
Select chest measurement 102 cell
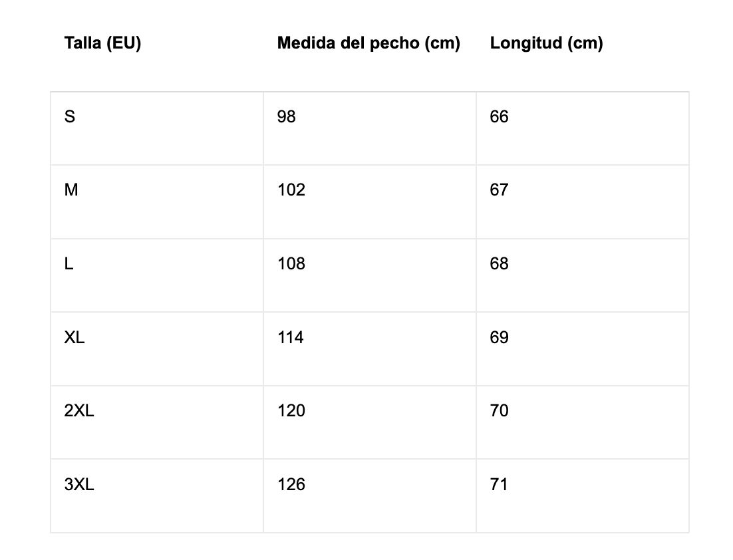tap(291, 190)
